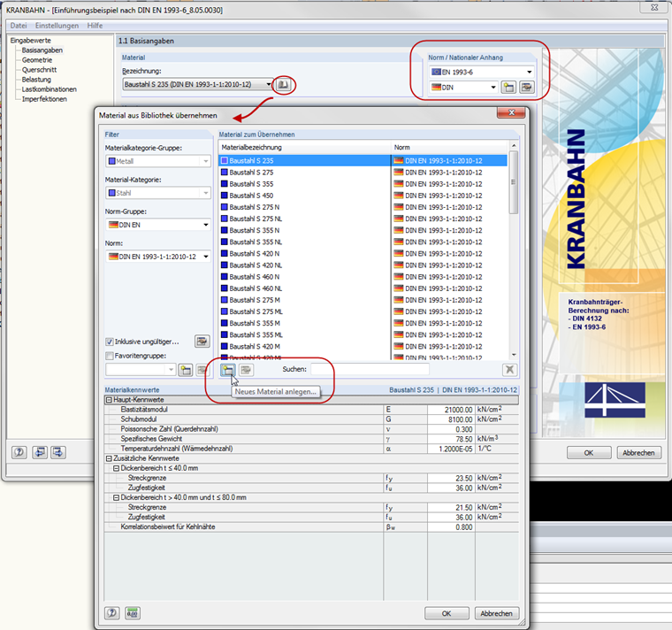The width and height of the screenshot is (672, 630).
Task: Click material list vertical scrollbar thumb
Action: (x=513, y=182)
